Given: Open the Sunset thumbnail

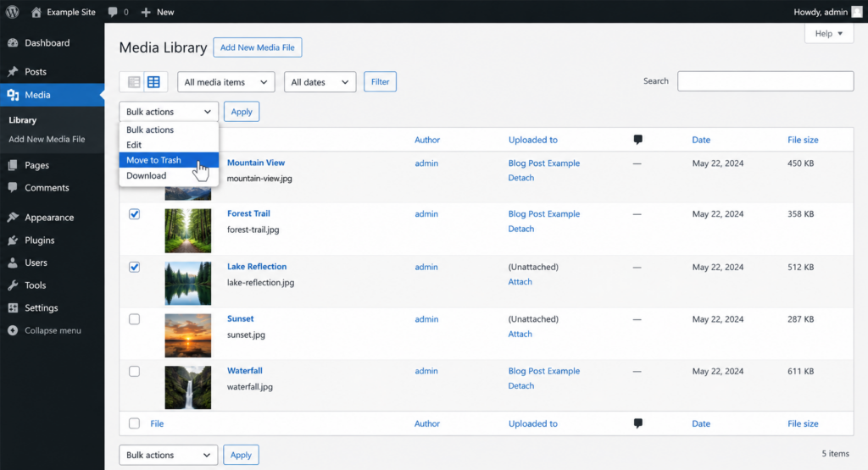Looking at the screenshot, I should pyautogui.click(x=187, y=335).
